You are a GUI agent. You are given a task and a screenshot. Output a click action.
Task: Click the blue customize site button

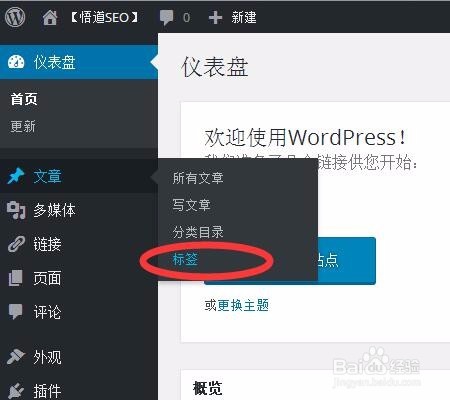click(x=346, y=260)
